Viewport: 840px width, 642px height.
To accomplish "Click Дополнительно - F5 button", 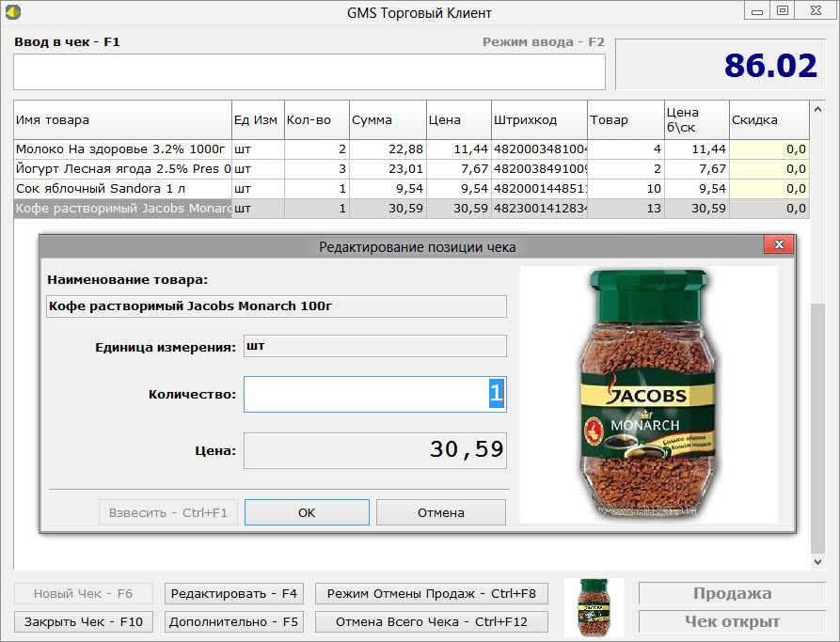I will click(234, 621).
